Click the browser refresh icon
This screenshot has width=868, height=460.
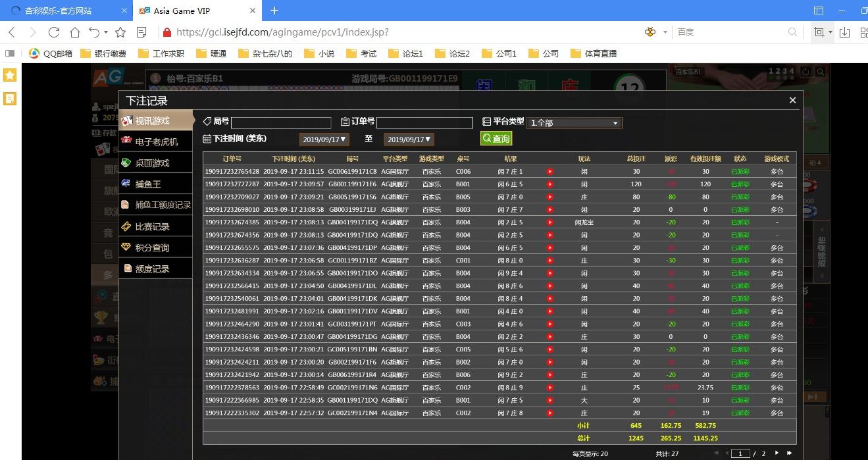pyautogui.click(x=54, y=32)
